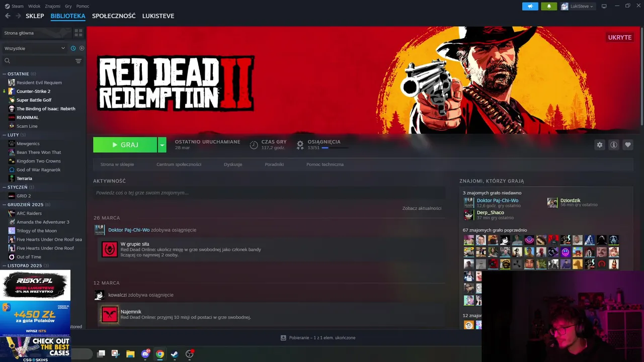Open the Widok menu
Screen dimensions: 644x362
point(34,6)
